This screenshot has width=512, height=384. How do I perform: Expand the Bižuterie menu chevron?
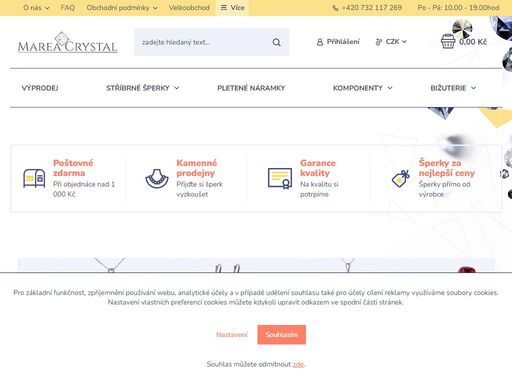(x=473, y=88)
